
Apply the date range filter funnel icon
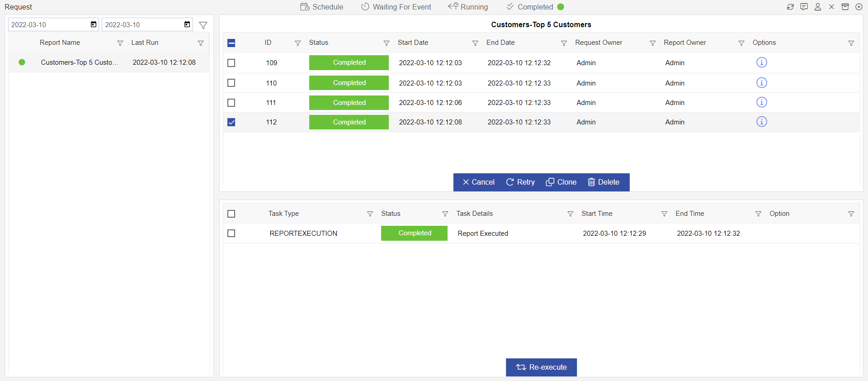203,25
